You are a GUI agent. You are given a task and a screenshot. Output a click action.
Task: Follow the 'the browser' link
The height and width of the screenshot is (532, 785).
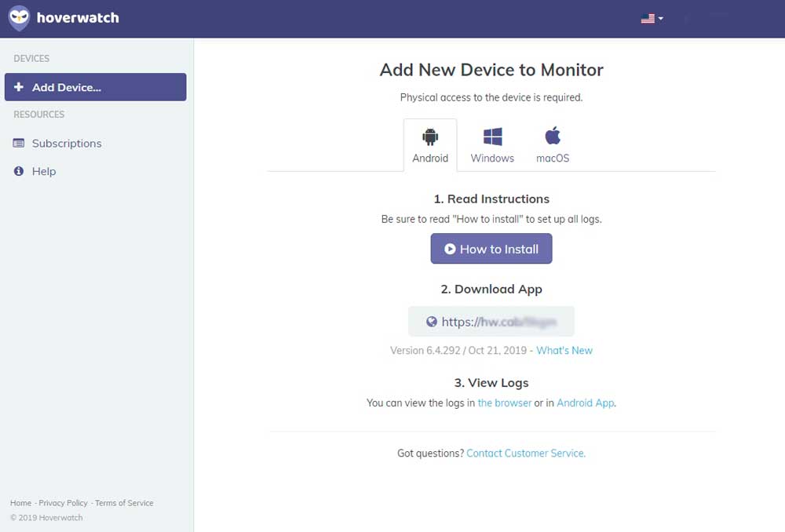coord(505,403)
